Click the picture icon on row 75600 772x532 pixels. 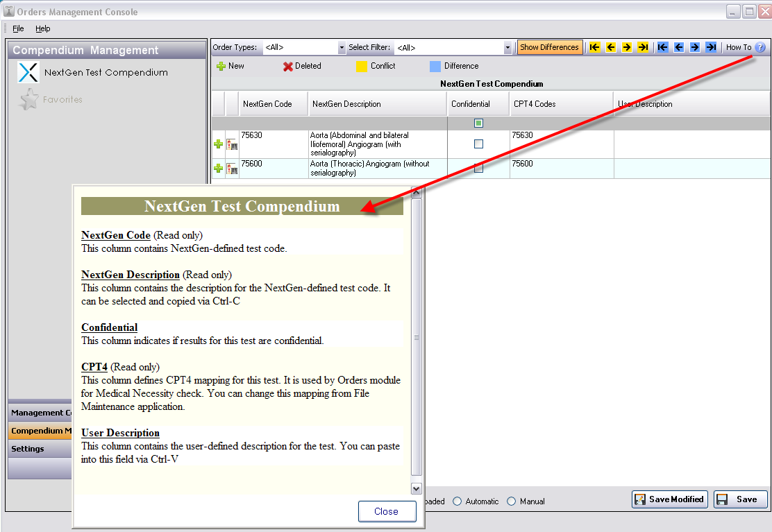(232, 169)
